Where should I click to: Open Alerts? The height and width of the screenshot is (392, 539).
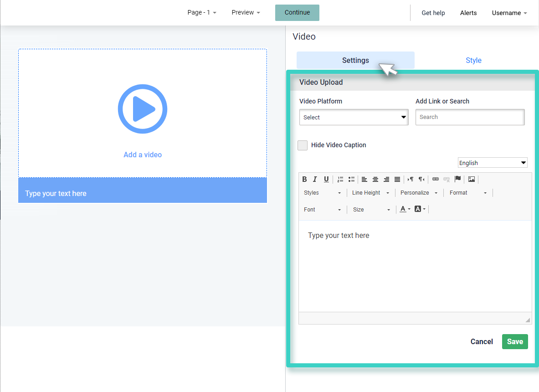[x=468, y=13]
